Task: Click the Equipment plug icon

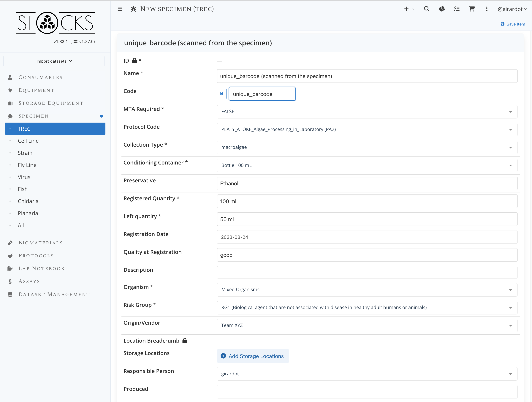Action: 10,90
